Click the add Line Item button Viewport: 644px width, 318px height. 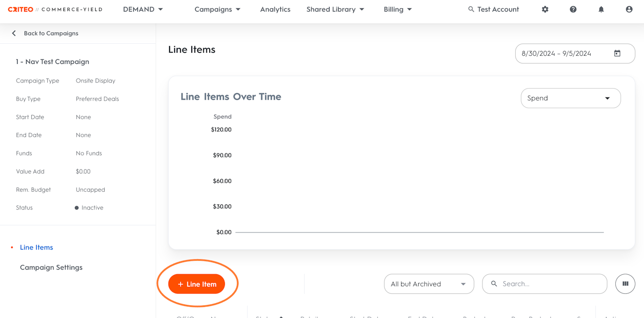(x=197, y=284)
